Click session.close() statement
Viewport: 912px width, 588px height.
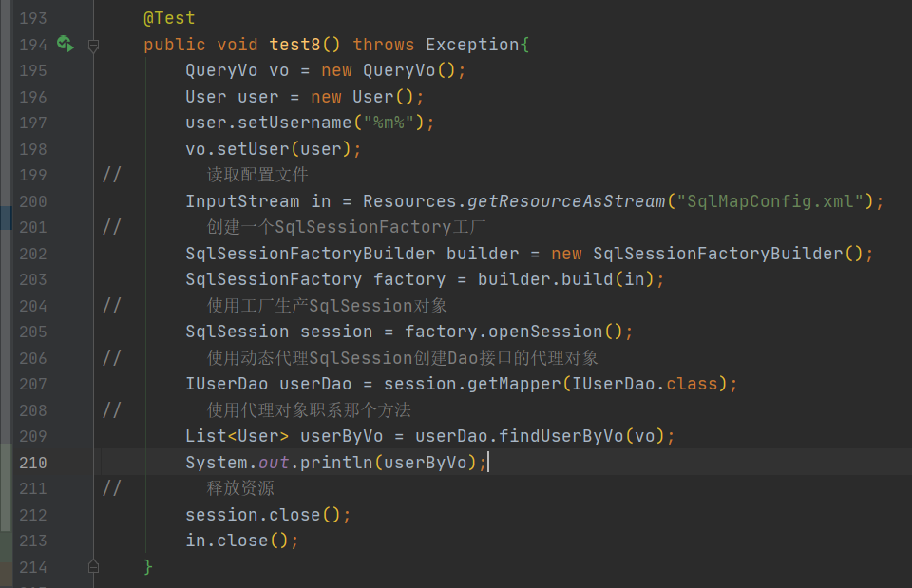(268, 515)
